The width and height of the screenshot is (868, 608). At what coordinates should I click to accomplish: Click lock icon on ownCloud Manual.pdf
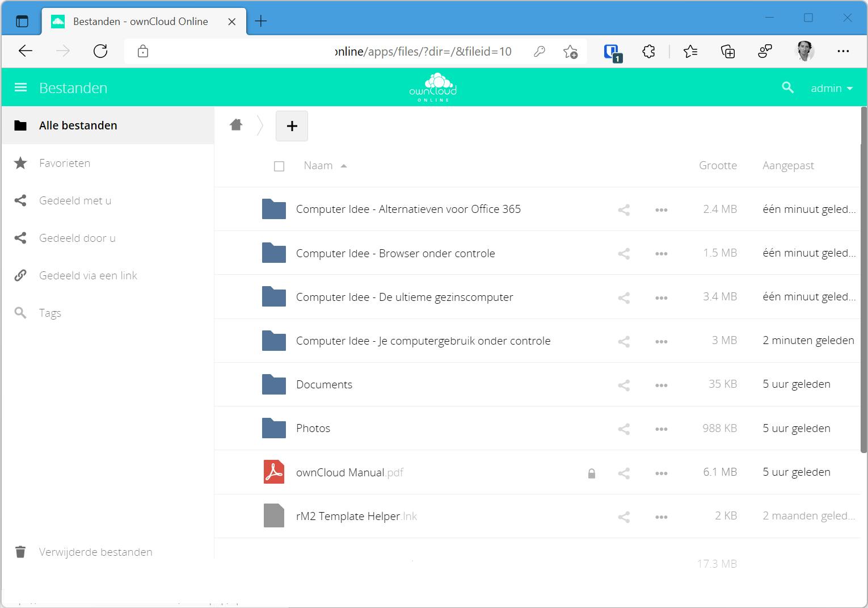(591, 473)
